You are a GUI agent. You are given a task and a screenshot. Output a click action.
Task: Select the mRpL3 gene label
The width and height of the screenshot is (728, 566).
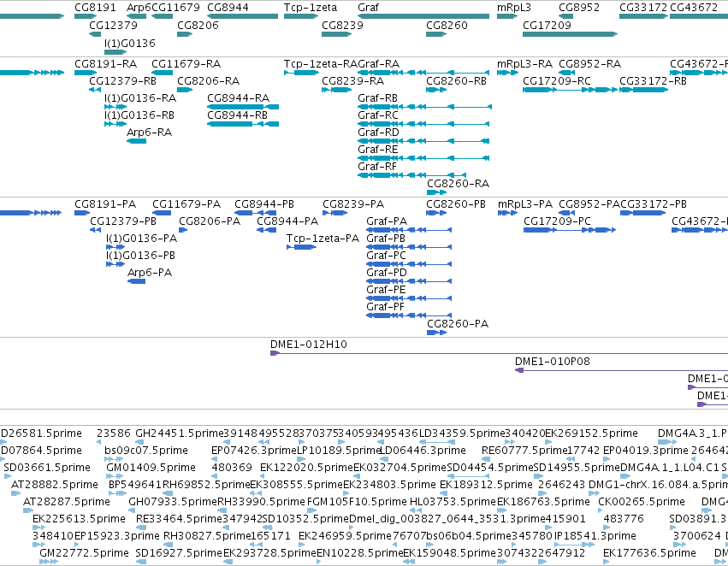(x=514, y=8)
